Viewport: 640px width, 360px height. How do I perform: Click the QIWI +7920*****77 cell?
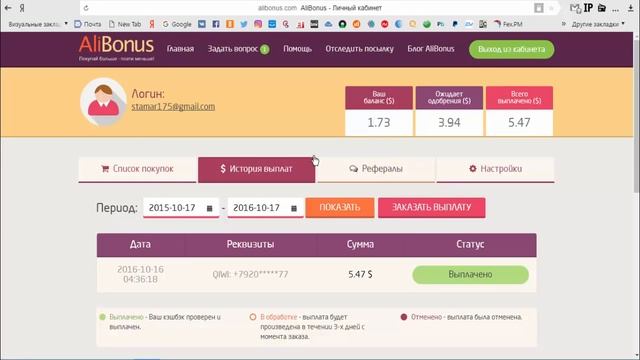pyautogui.click(x=250, y=274)
